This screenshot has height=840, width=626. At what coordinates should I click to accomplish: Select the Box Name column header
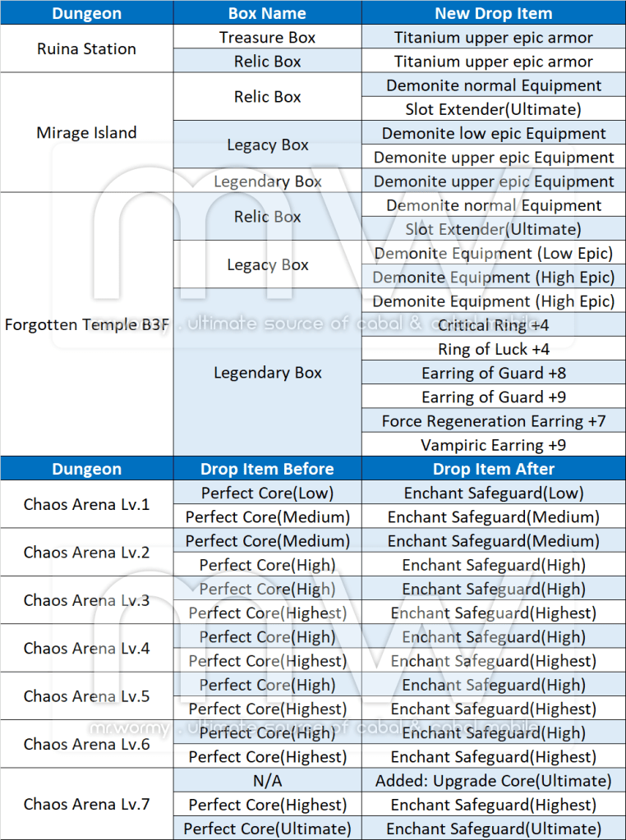(267, 13)
